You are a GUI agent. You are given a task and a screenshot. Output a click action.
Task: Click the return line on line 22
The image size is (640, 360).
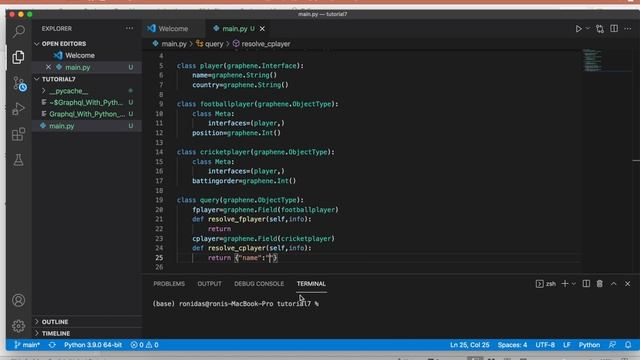(x=219, y=229)
